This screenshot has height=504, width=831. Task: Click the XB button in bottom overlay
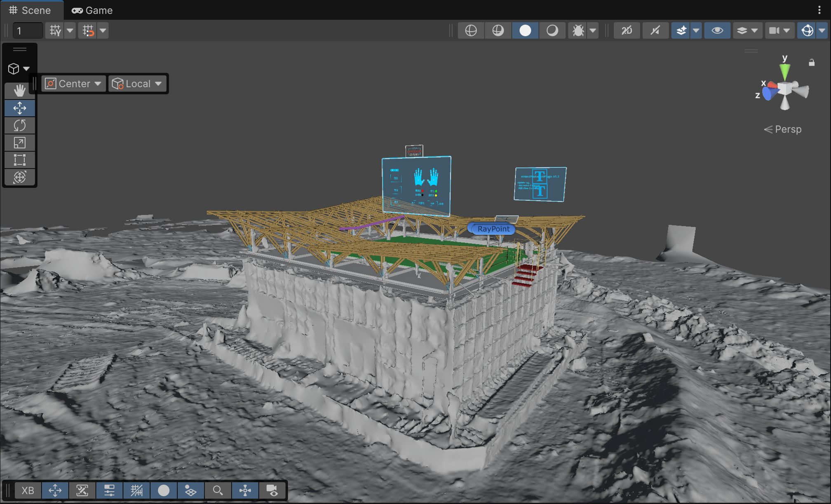click(28, 490)
